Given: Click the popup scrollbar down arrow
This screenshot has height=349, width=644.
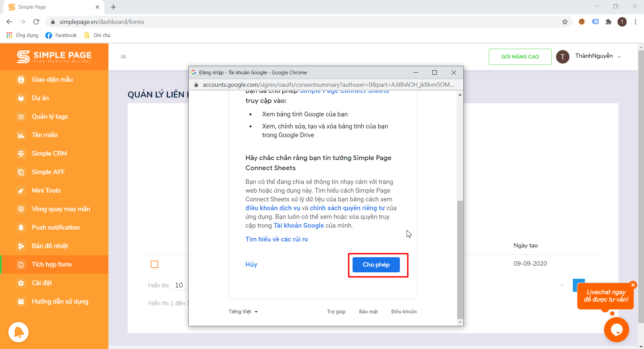Looking at the screenshot, I should click(460, 322).
